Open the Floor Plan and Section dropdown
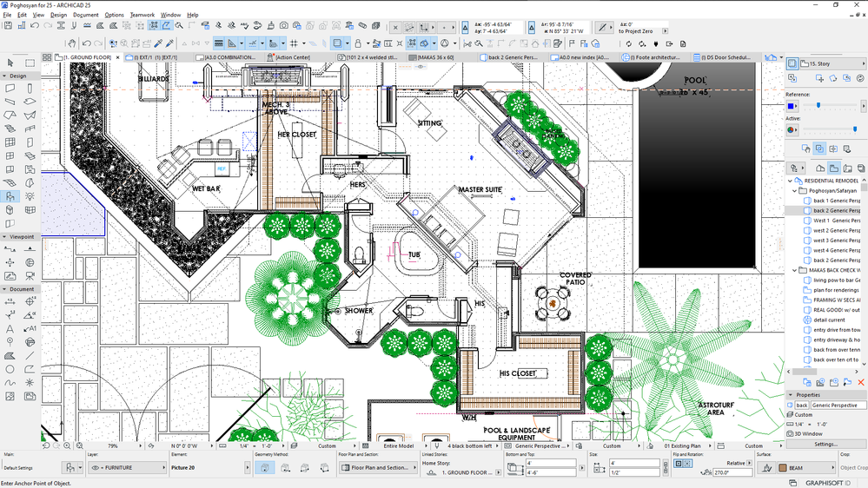The image size is (868, 488). tap(379, 467)
